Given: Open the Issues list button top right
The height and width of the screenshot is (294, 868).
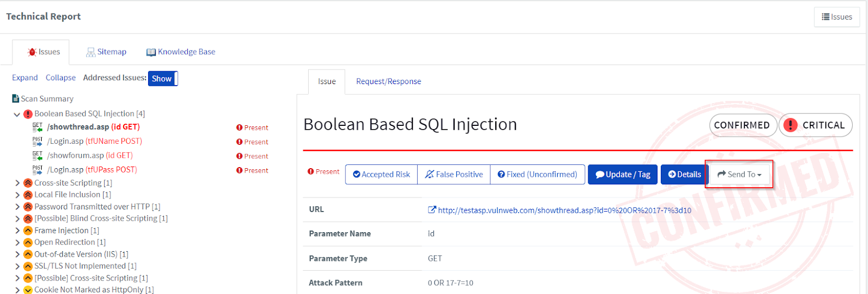Looking at the screenshot, I should 837,17.
